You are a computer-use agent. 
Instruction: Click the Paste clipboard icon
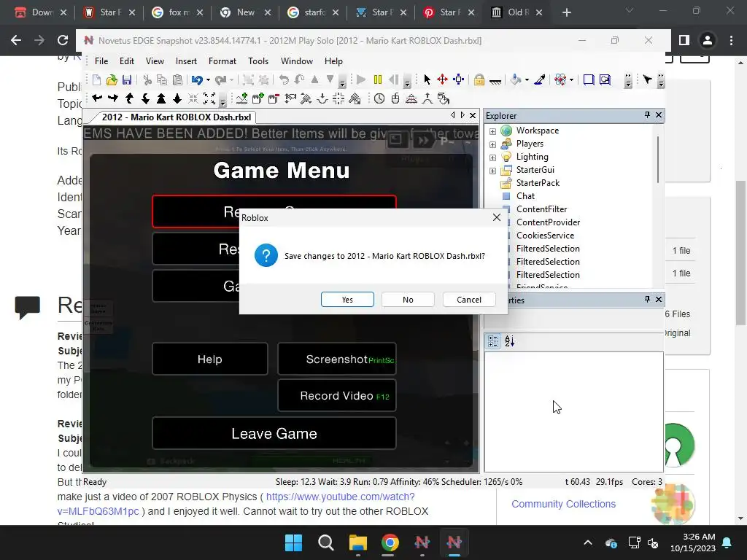177,80
